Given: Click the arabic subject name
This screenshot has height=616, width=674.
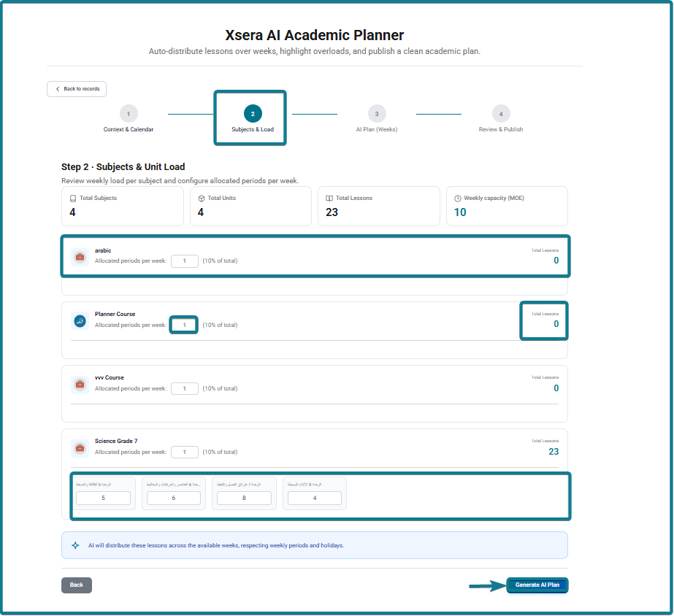Looking at the screenshot, I should pyautogui.click(x=103, y=250).
